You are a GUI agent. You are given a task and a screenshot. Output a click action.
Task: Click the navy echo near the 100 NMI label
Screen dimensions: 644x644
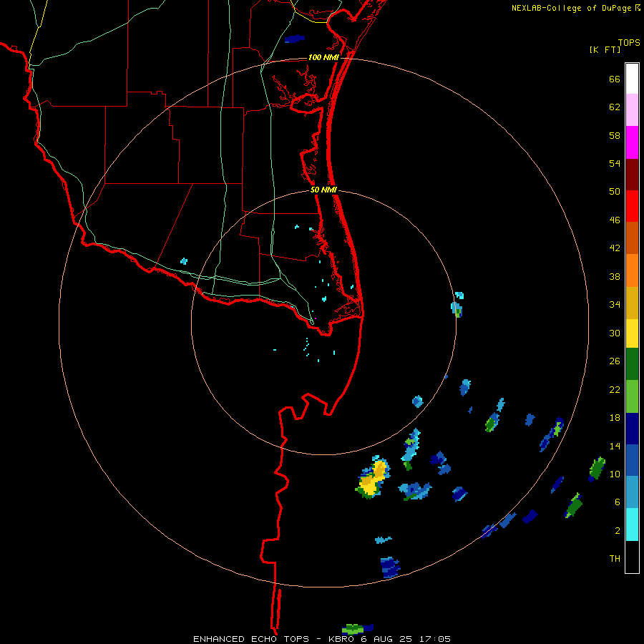pyautogui.click(x=295, y=39)
